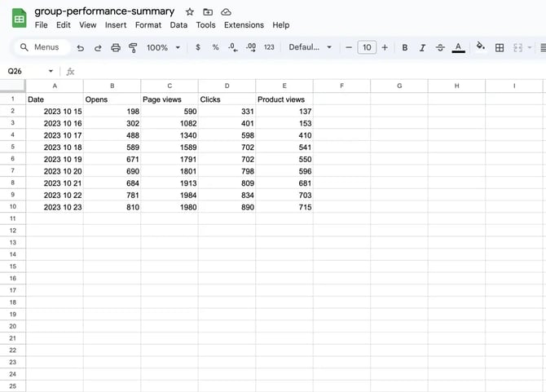
Task: Toggle strikethrough formatting
Action: tap(440, 48)
